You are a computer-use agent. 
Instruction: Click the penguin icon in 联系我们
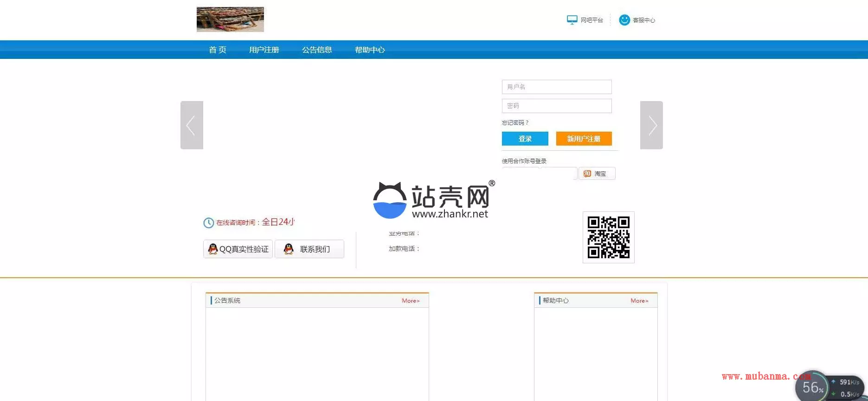tap(289, 249)
